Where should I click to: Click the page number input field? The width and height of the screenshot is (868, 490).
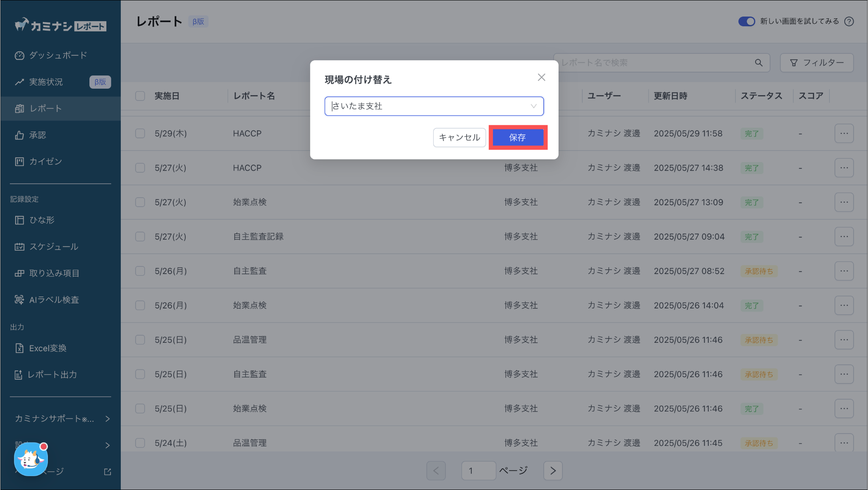point(478,470)
